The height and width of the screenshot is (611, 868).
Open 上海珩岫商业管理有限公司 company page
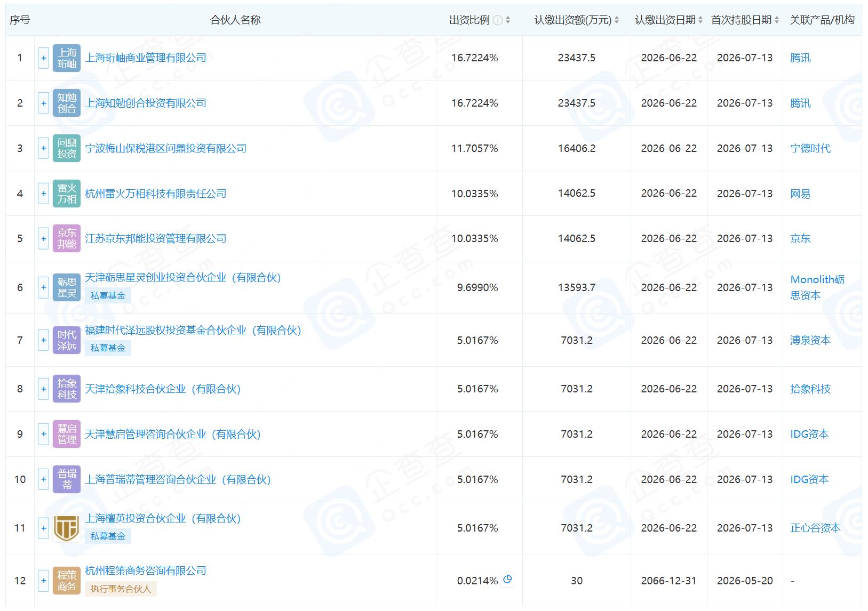pyautogui.click(x=146, y=58)
